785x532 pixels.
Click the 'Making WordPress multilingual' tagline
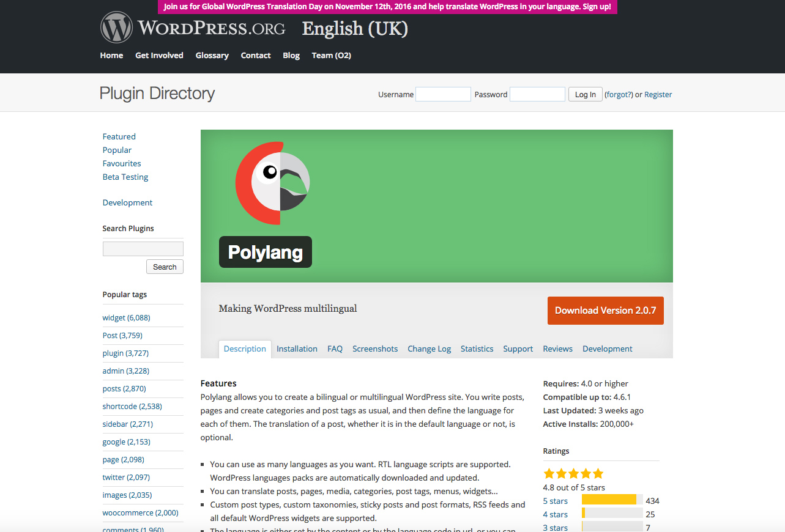pyautogui.click(x=288, y=308)
